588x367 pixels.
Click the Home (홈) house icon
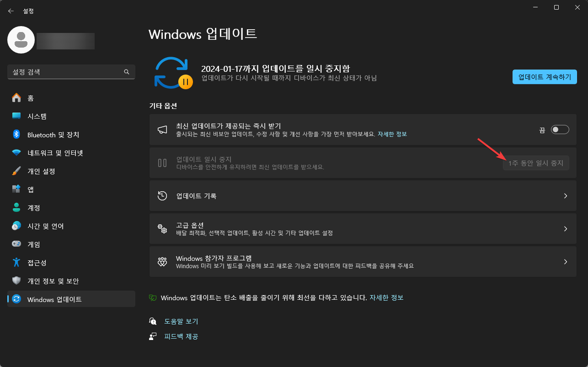(16, 98)
